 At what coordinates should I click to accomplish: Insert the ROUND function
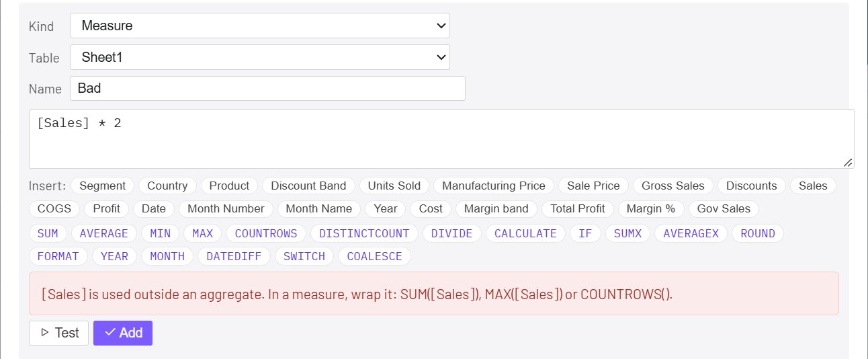[x=758, y=233]
